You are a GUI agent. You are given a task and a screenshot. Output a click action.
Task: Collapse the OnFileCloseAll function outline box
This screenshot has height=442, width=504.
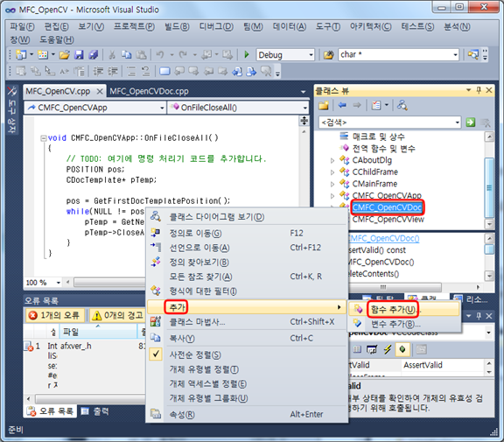point(44,138)
